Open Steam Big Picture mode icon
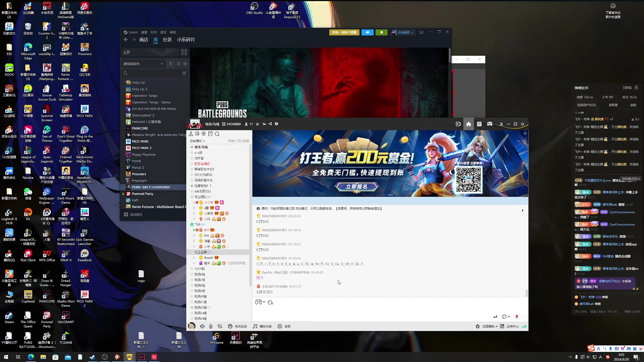 point(421,32)
